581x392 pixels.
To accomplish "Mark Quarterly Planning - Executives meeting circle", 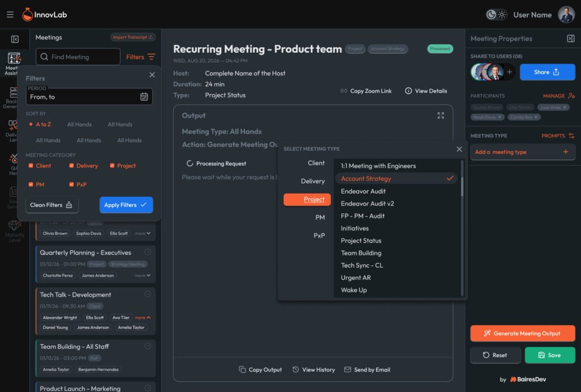I will (148, 252).
